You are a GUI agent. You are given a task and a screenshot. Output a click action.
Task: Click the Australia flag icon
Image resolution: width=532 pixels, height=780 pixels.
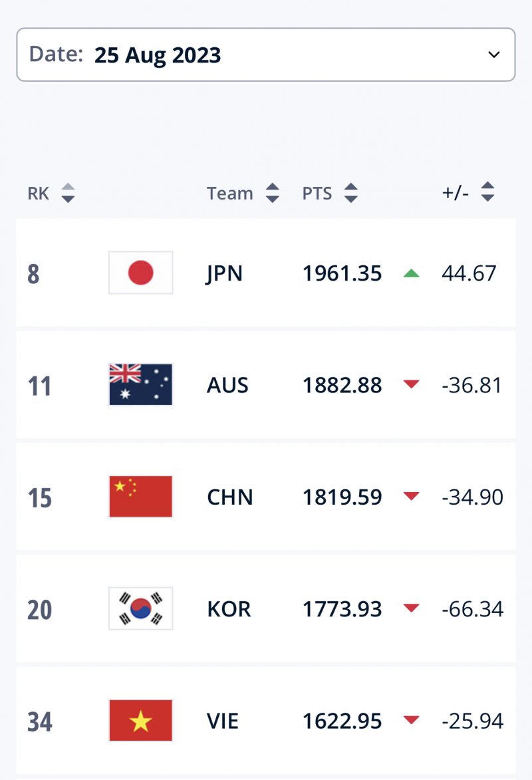(140, 384)
